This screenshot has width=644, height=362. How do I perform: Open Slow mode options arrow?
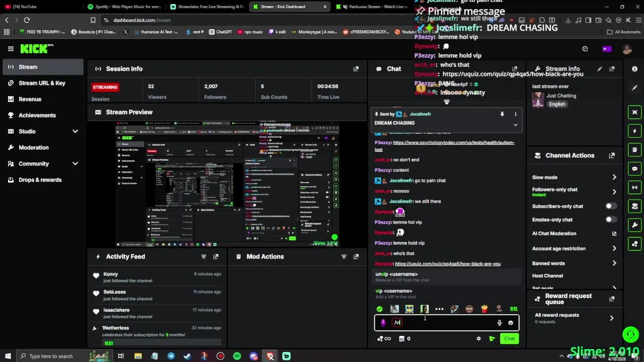pyautogui.click(x=614, y=177)
